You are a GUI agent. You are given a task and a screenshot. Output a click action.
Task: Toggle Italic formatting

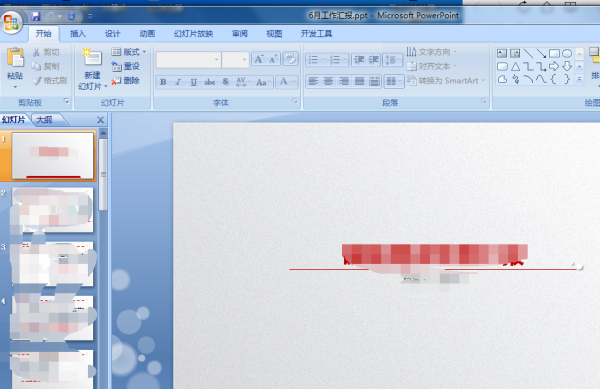(178, 81)
